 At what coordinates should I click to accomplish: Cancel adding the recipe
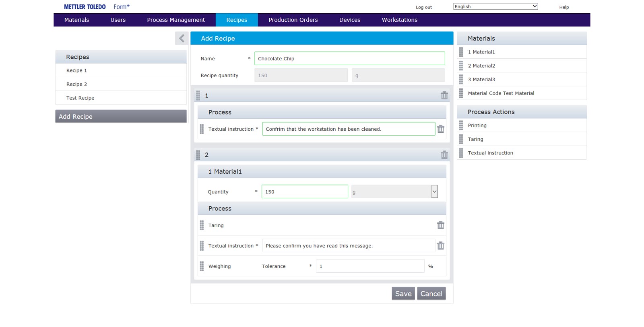click(431, 294)
